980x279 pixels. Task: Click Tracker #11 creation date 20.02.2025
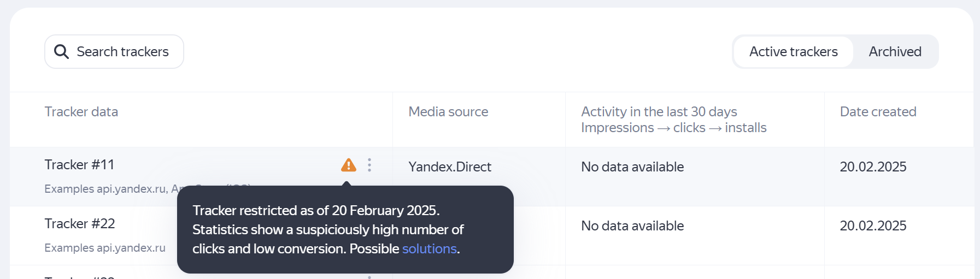pyautogui.click(x=873, y=167)
